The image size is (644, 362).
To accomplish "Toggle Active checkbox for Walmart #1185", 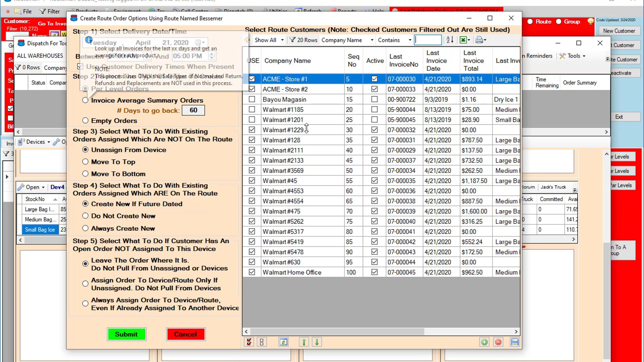I will 374,110.
